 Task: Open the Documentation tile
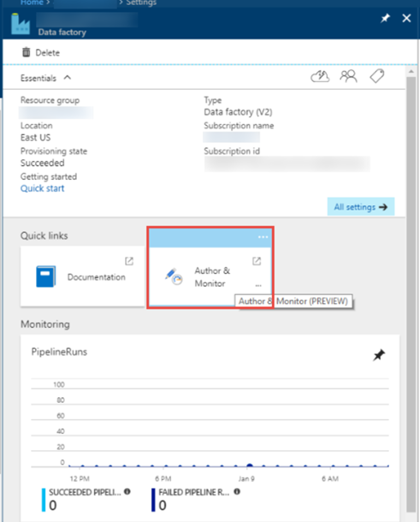tap(82, 276)
